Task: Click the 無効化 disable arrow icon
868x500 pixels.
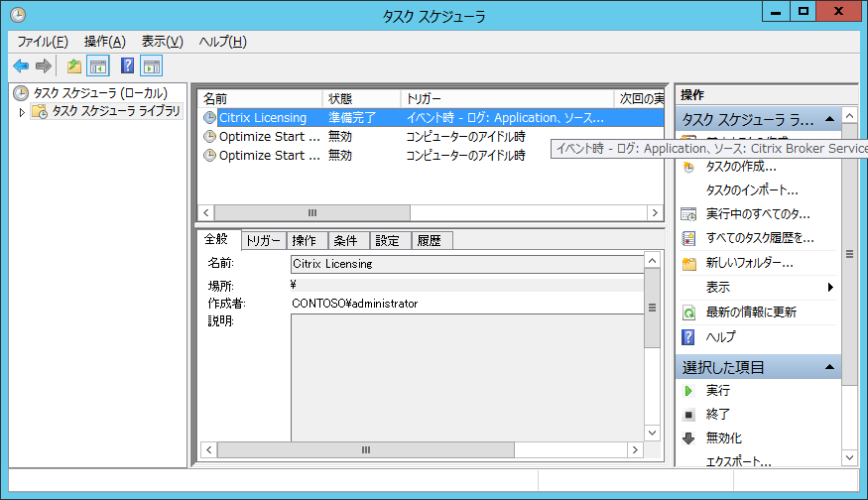Action: tap(688, 437)
